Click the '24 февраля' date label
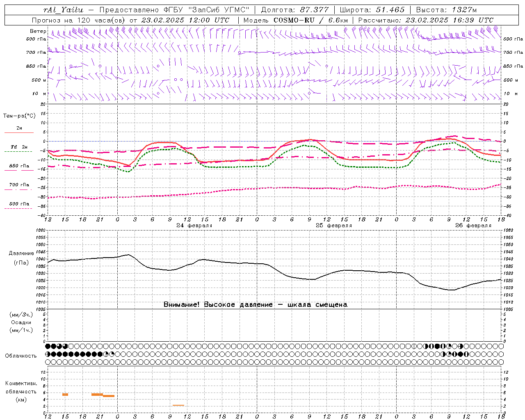This screenshot has height=420, width=525. [194, 226]
